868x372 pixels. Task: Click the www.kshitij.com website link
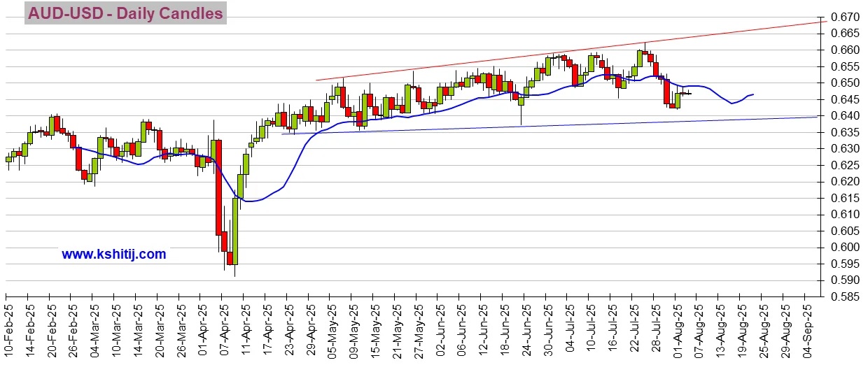pos(114,255)
